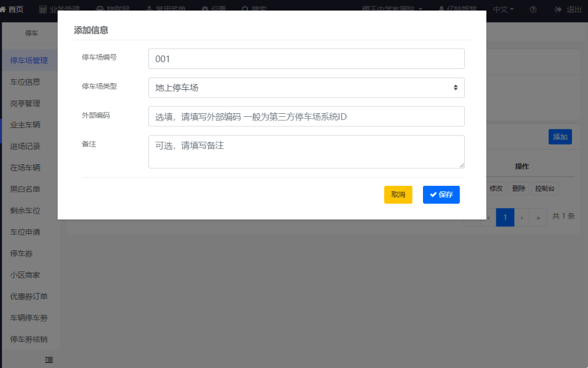Viewport: 588px width, 368px height.
Task: Select 车辆停车券 in the sidebar
Action: pos(29,318)
